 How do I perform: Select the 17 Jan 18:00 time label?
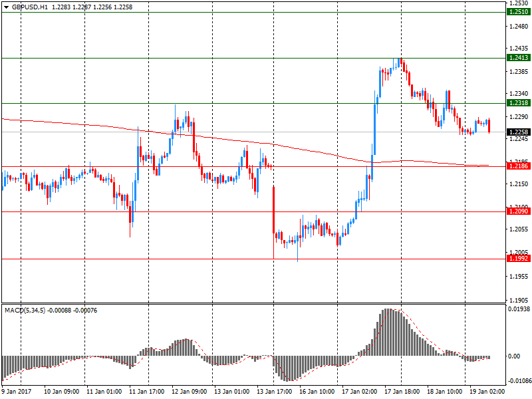tap(402, 392)
